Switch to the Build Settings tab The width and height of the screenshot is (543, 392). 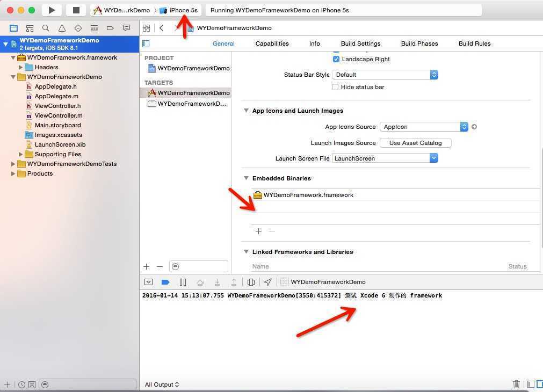[360, 43]
